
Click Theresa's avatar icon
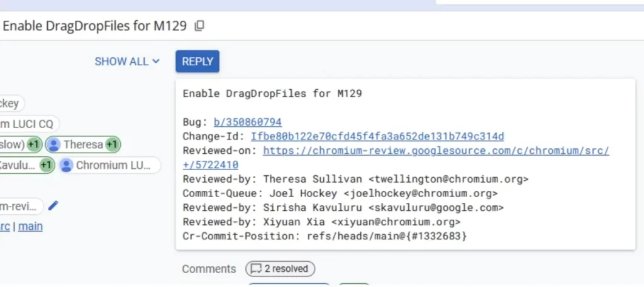point(53,144)
